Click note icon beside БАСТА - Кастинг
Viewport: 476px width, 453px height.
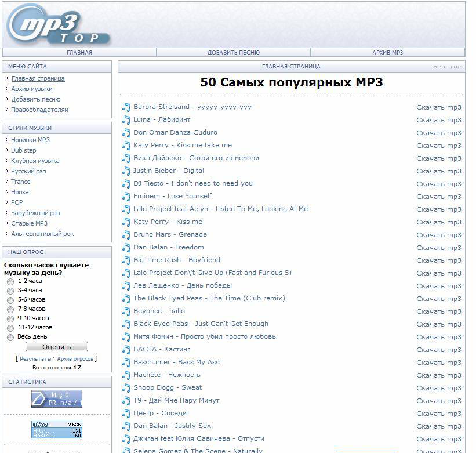(x=126, y=350)
